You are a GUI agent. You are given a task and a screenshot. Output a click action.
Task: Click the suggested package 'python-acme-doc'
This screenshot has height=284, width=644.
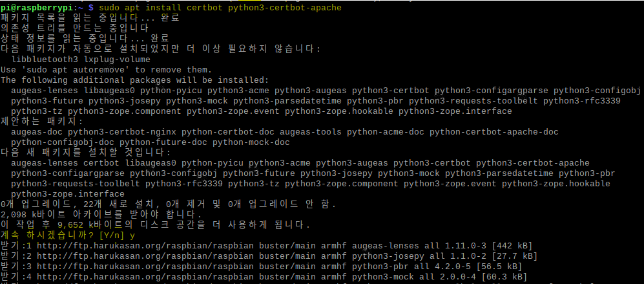[386, 132]
